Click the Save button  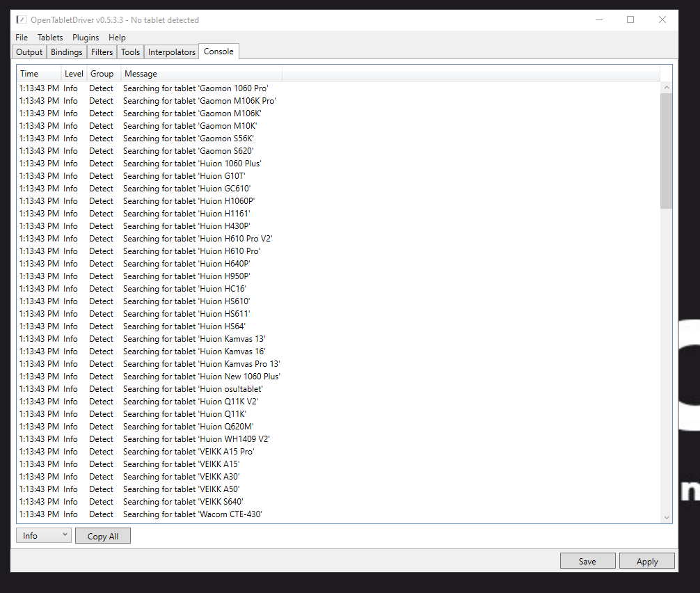click(x=587, y=560)
